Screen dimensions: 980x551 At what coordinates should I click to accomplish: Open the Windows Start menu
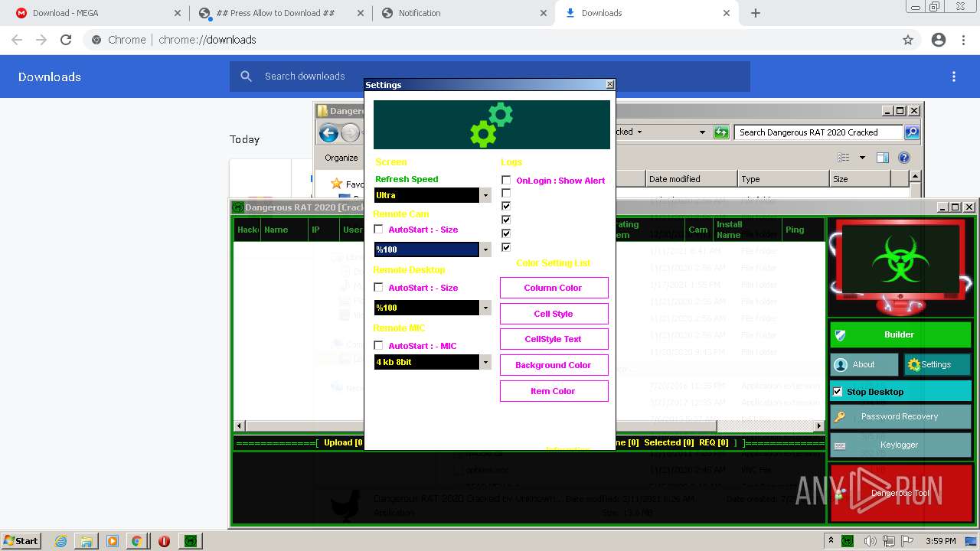coord(21,541)
